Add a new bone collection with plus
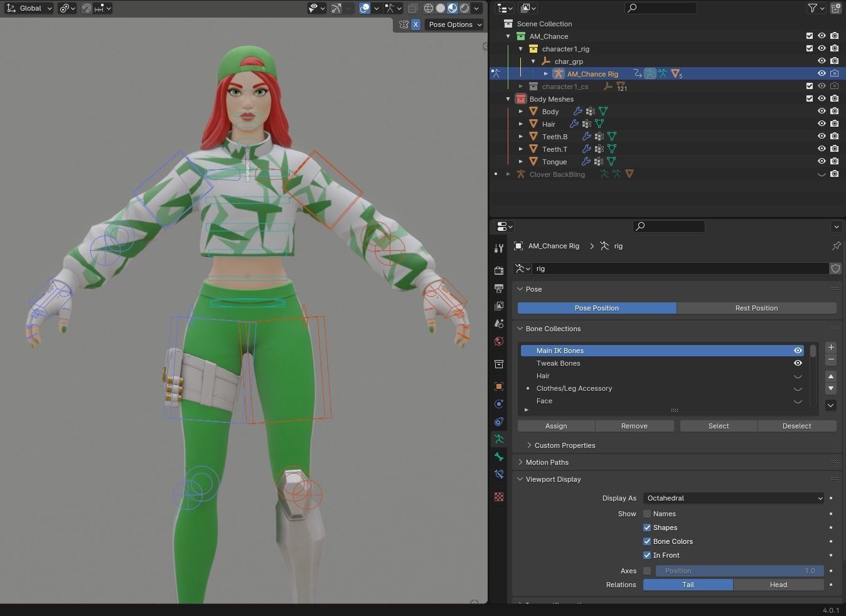The image size is (846, 616). pyautogui.click(x=831, y=348)
